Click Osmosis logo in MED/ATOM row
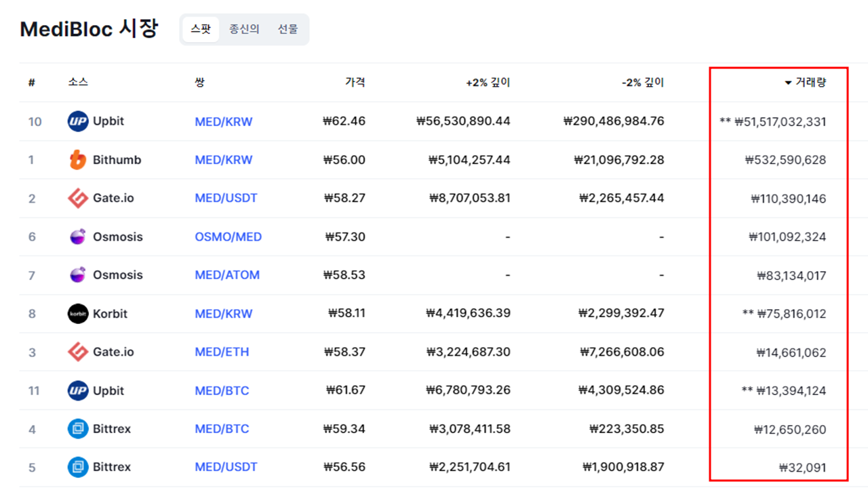The width and height of the screenshot is (868, 488). [x=78, y=274]
